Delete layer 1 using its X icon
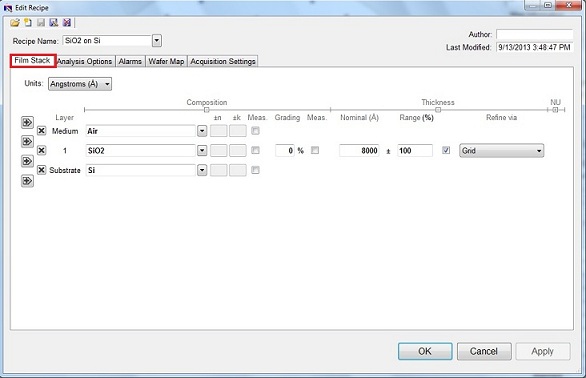Screen dimensions: 586x378 41,150
